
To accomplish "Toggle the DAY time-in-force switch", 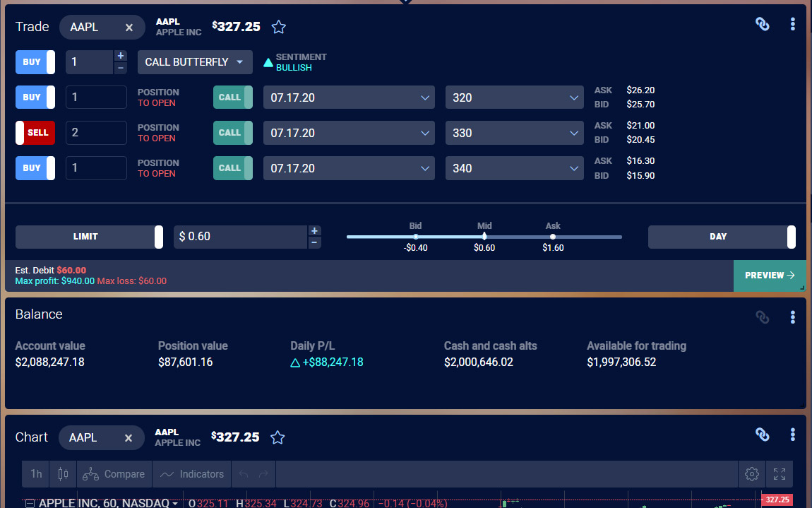I will (722, 237).
